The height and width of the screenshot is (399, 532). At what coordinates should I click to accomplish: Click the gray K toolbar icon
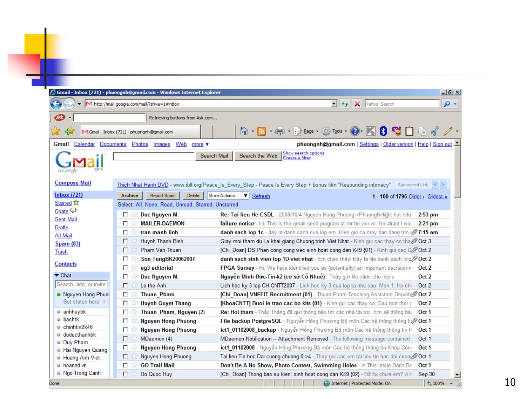point(372,131)
